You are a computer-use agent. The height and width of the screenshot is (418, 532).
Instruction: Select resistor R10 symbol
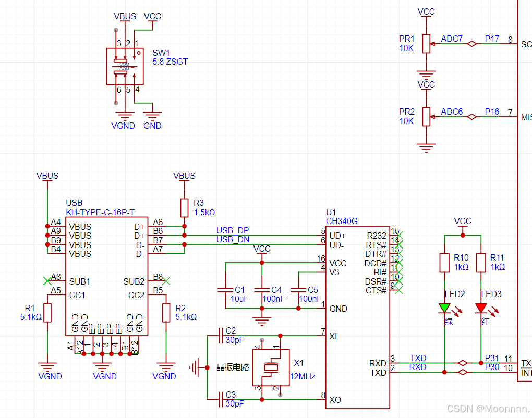point(444,263)
